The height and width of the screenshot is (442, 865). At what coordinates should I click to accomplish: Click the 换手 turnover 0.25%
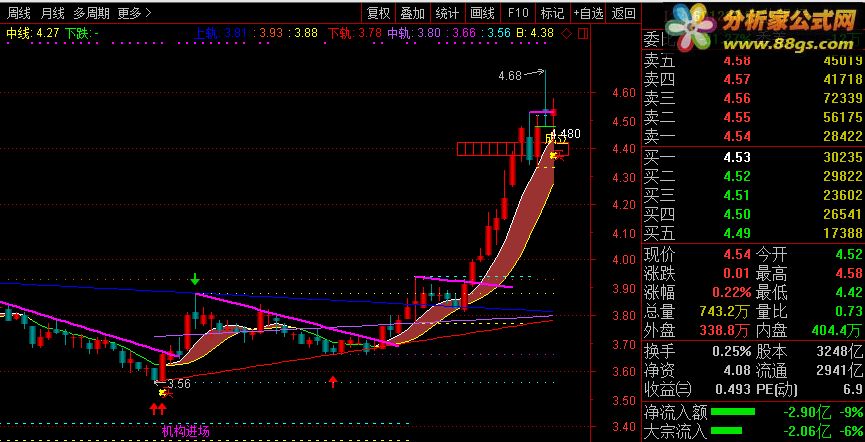(x=731, y=352)
